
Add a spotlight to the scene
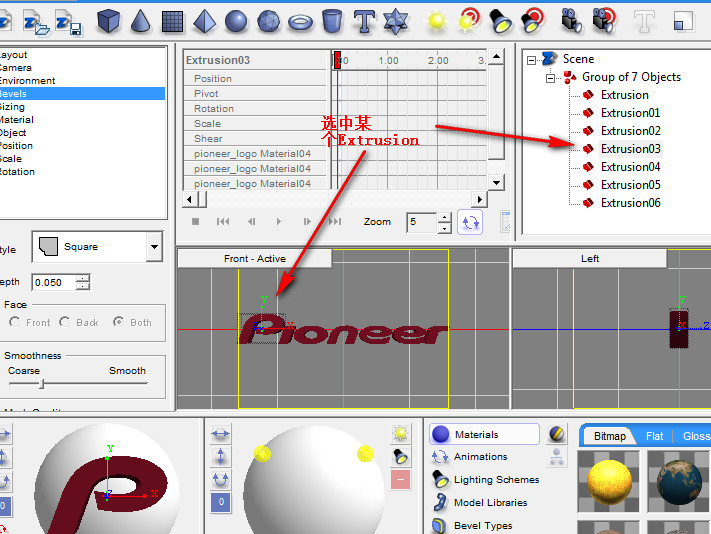point(501,21)
